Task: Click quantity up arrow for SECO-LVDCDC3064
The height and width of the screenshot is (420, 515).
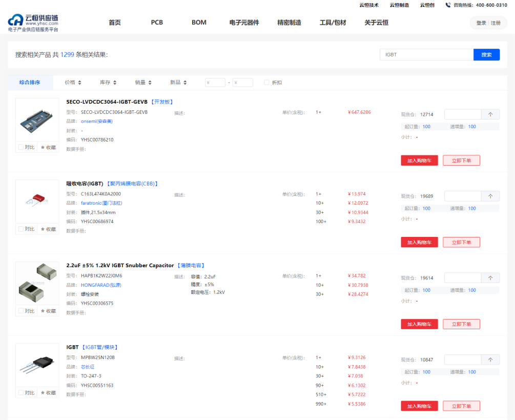Action: [x=490, y=114]
